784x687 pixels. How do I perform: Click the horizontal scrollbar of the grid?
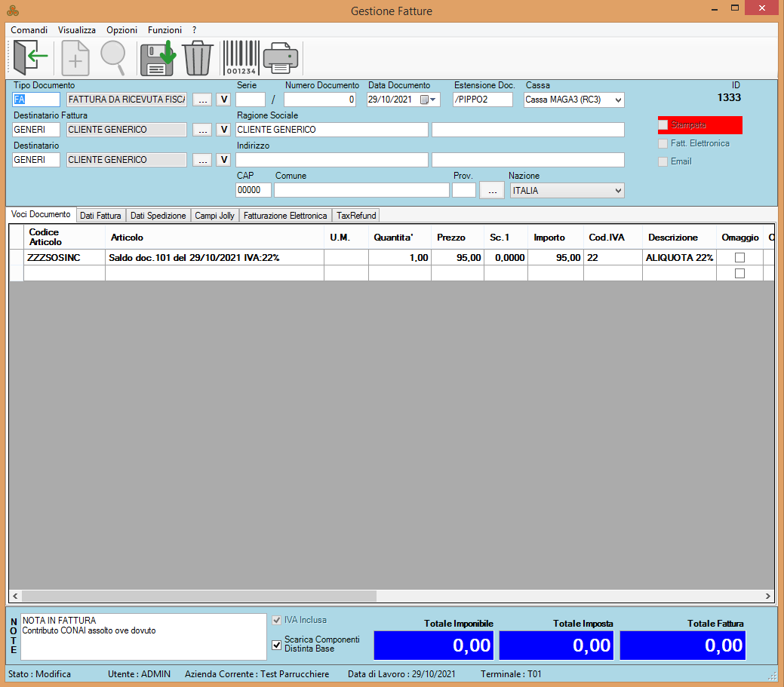click(x=196, y=596)
